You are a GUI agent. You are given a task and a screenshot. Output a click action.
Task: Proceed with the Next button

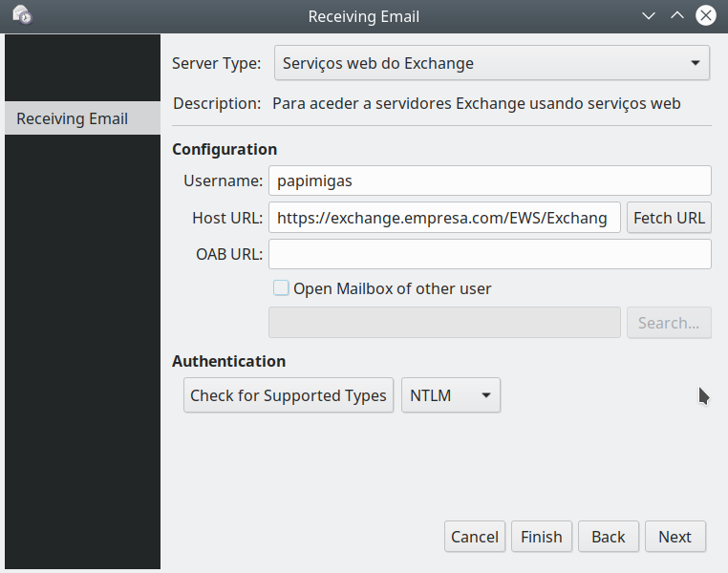(x=674, y=537)
